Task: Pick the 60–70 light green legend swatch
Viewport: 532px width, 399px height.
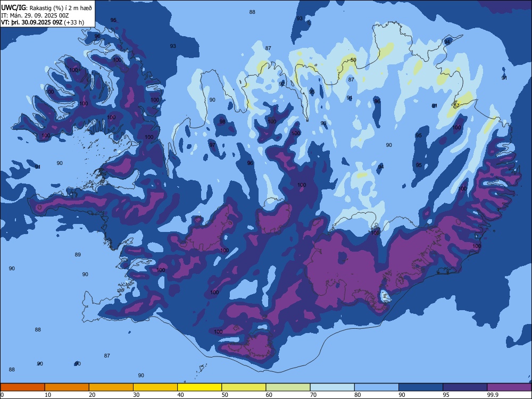Action: [288, 387]
